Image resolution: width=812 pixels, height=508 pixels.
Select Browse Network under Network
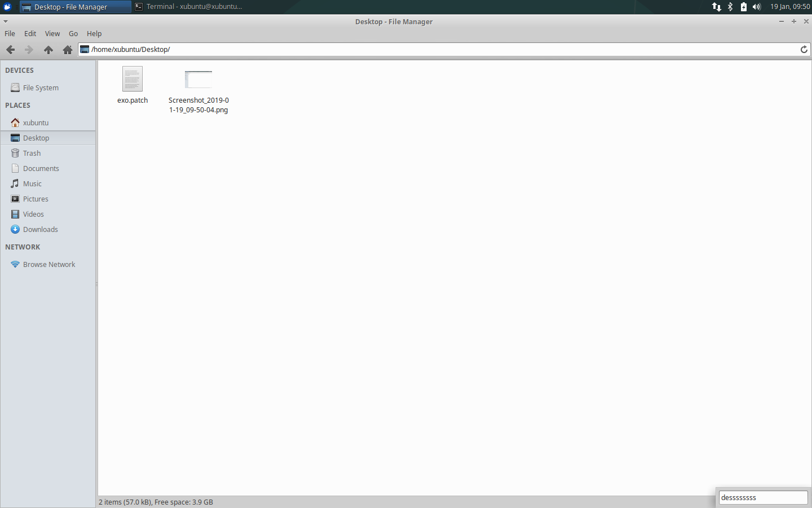point(48,264)
